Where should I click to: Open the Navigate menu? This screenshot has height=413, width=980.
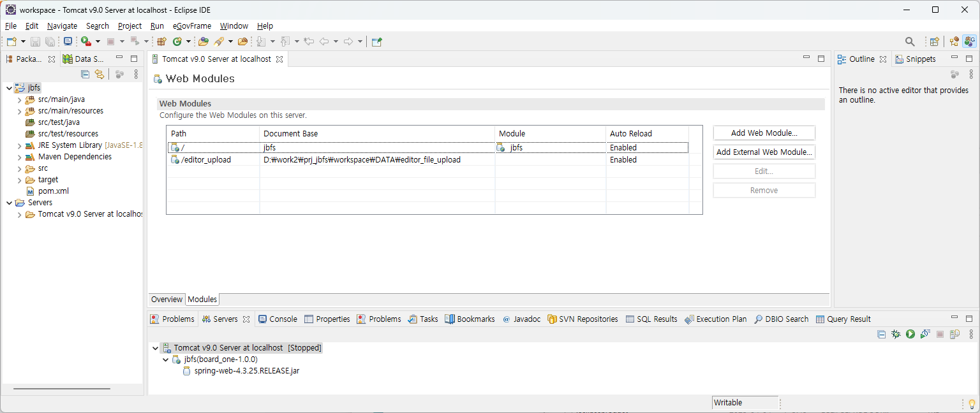coord(62,26)
